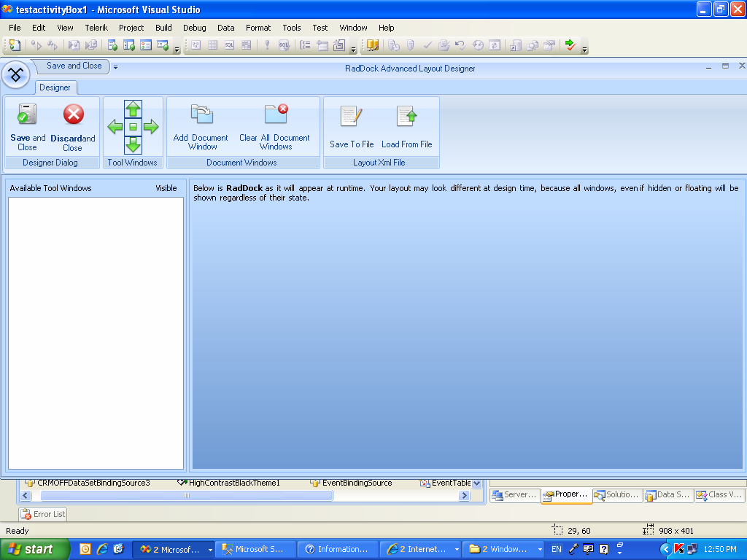Image resolution: width=747 pixels, height=560 pixels.
Task: Click the Undo arrow toolbar icon
Action: pyautogui.click(x=460, y=45)
